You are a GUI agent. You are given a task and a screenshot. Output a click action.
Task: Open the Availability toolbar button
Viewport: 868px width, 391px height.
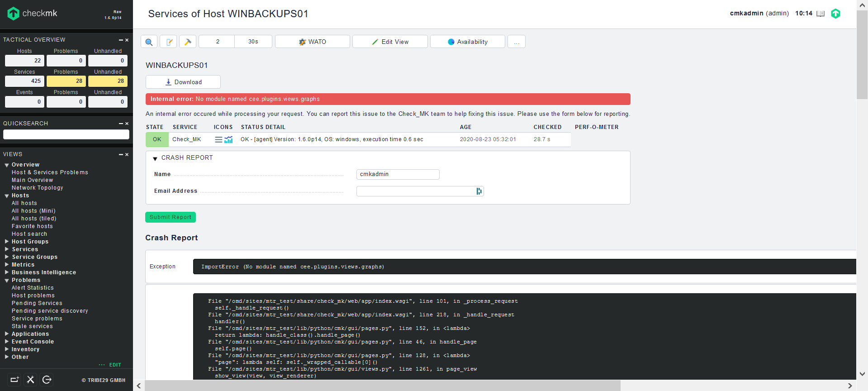[x=468, y=42]
